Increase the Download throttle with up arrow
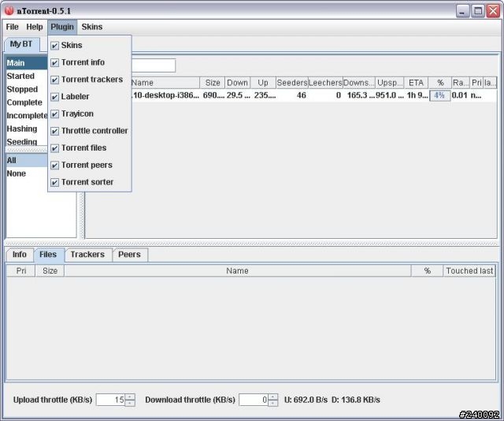 pyautogui.click(x=273, y=397)
